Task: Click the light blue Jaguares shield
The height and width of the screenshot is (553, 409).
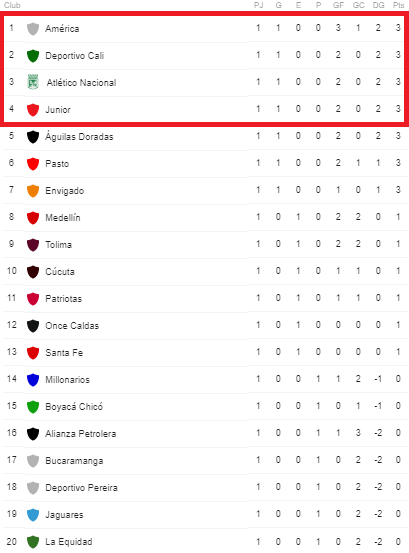Action: pos(33,515)
